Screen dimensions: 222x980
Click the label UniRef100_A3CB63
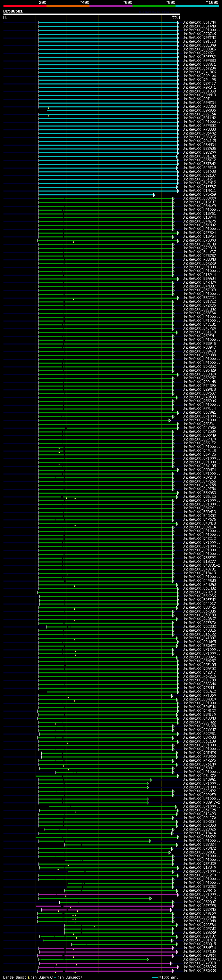199,106
